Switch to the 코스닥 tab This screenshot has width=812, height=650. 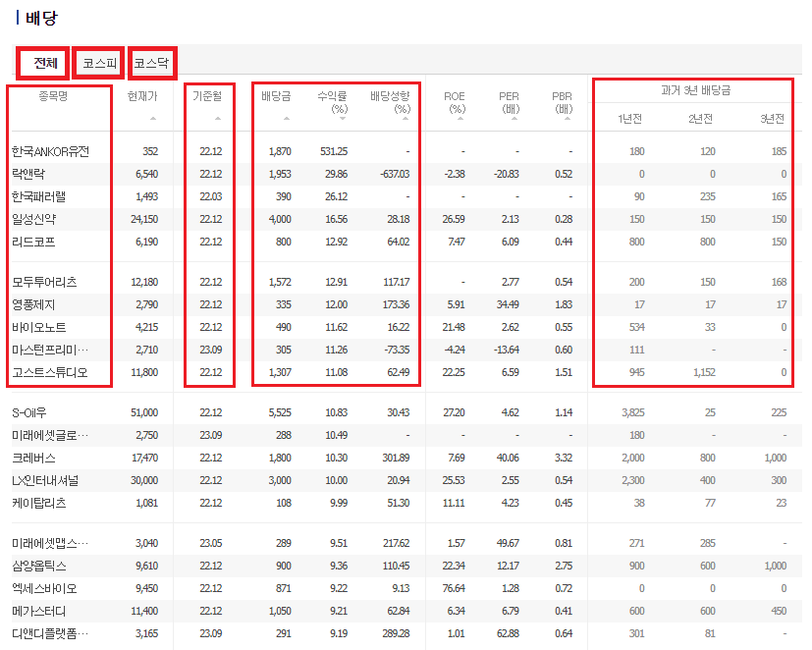[153, 63]
